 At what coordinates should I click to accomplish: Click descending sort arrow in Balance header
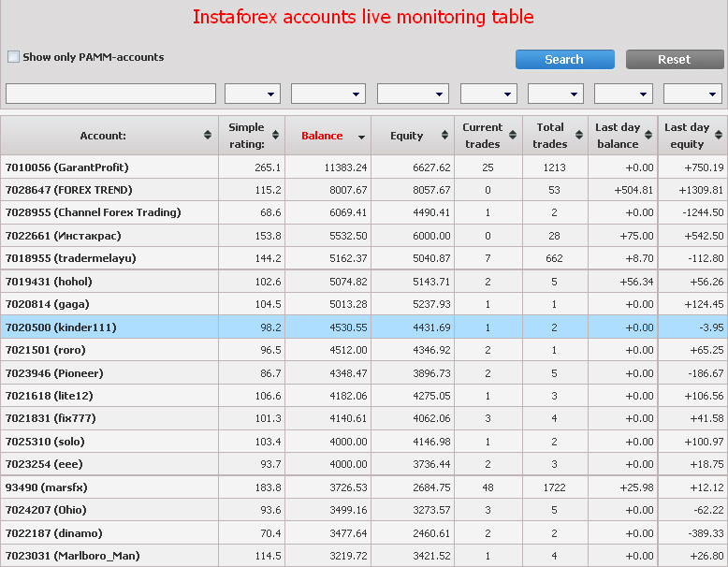pyautogui.click(x=361, y=137)
